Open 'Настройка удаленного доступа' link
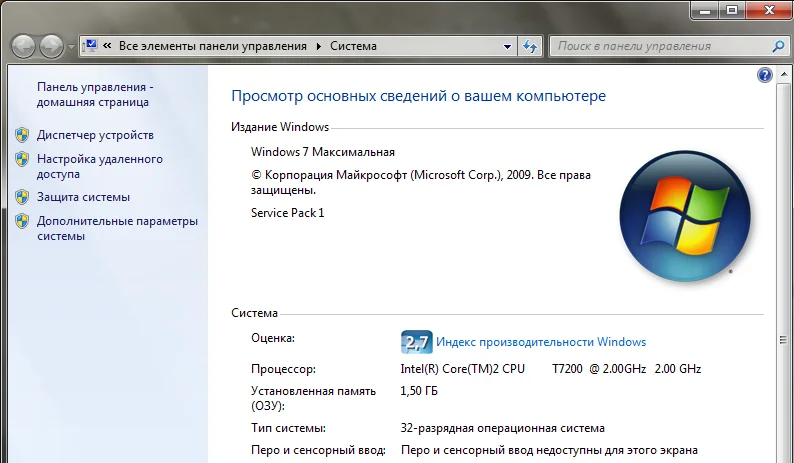 tap(100, 166)
